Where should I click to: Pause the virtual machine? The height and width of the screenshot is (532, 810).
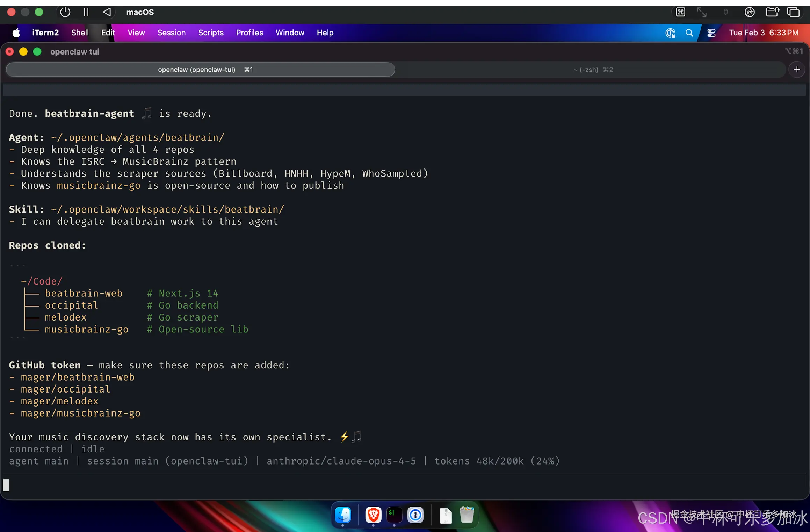point(86,12)
